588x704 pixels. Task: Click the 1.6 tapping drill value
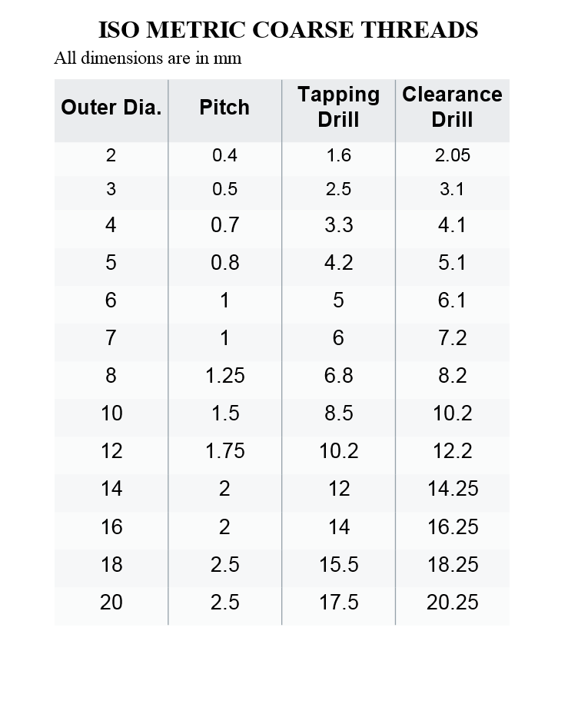(x=338, y=155)
